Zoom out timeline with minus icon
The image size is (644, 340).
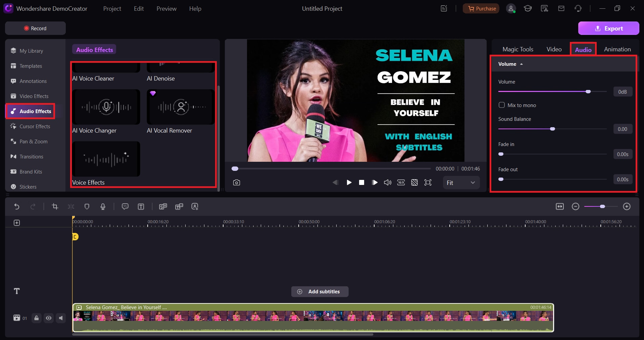click(x=576, y=206)
